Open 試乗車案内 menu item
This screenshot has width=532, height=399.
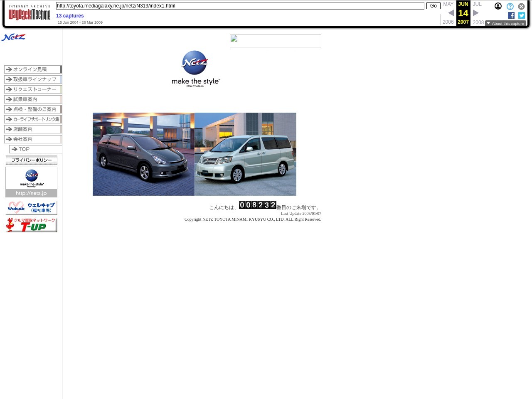click(33, 99)
